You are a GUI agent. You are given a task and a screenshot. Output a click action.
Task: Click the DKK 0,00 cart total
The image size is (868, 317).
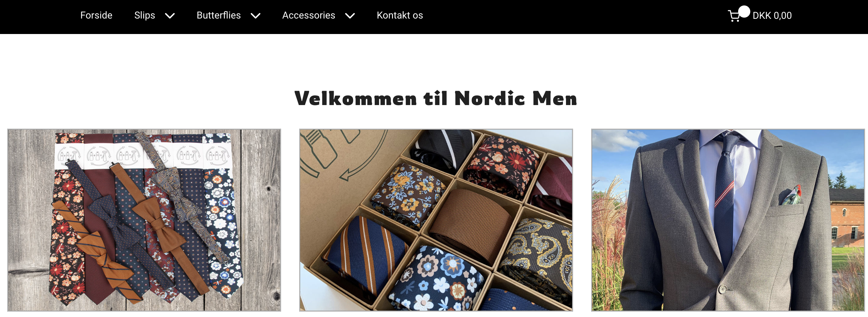(772, 16)
